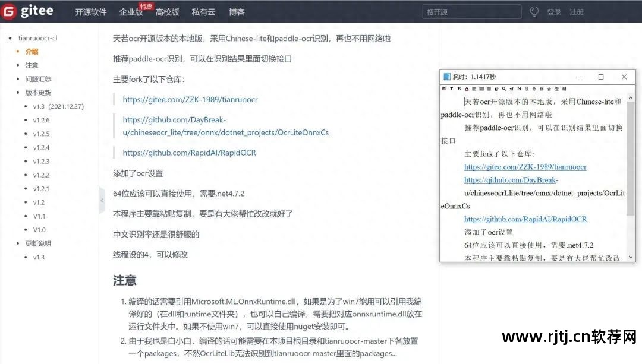Open v1.3 under 更新说明 in sidebar
The height and width of the screenshot is (364, 642).
pyautogui.click(x=39, y=257)
